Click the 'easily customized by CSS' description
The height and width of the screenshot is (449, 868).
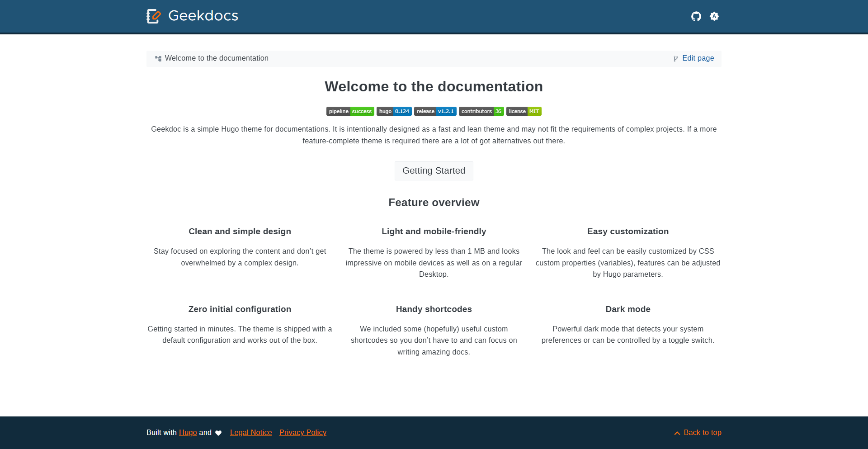pos(628,263)
